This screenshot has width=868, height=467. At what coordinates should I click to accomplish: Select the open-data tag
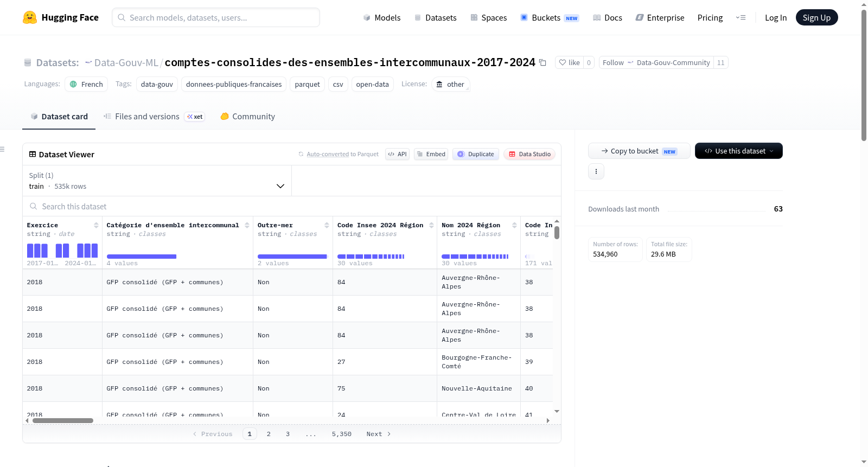click(372, 84)
